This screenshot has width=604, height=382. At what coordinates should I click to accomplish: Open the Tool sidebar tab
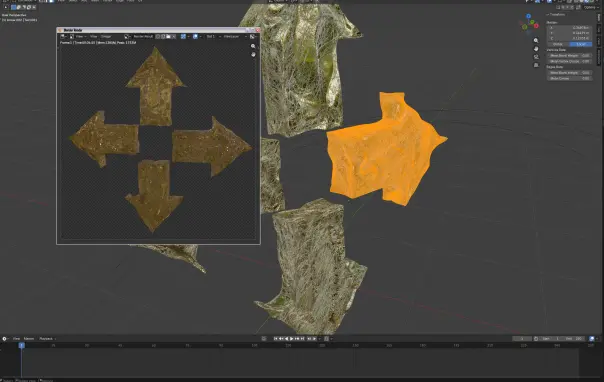(x=599, y=30)
